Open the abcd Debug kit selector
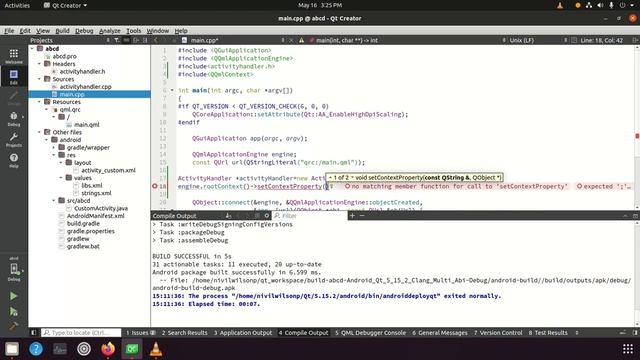640x360 pixels. click(x=14, y=270)
